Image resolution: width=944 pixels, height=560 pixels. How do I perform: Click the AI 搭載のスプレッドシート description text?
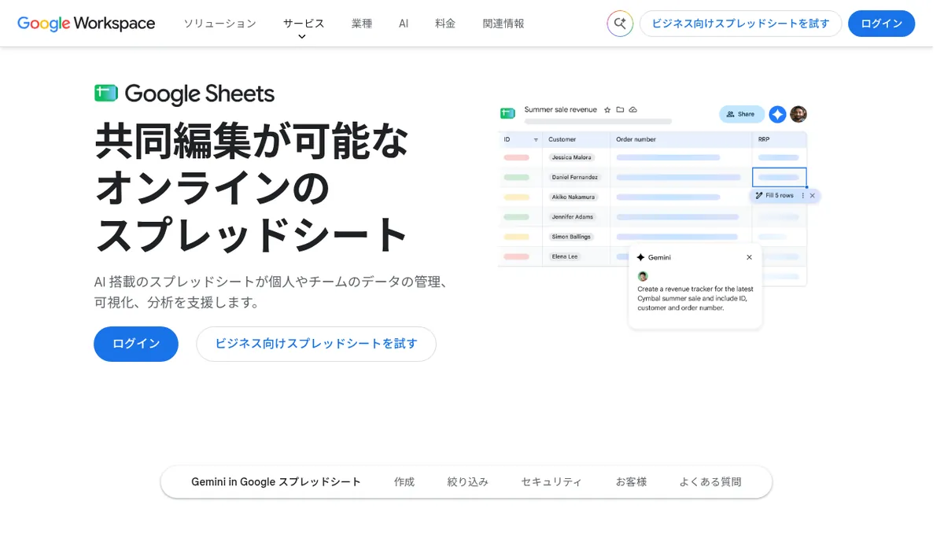(272, 292)
